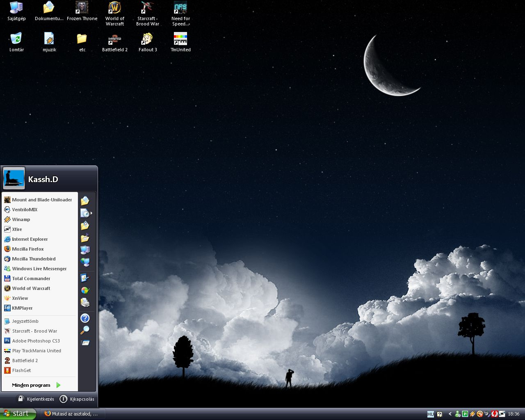525x420 pixels.
Task: Open My Music folder icon in start menu
Action: [85, 238]
